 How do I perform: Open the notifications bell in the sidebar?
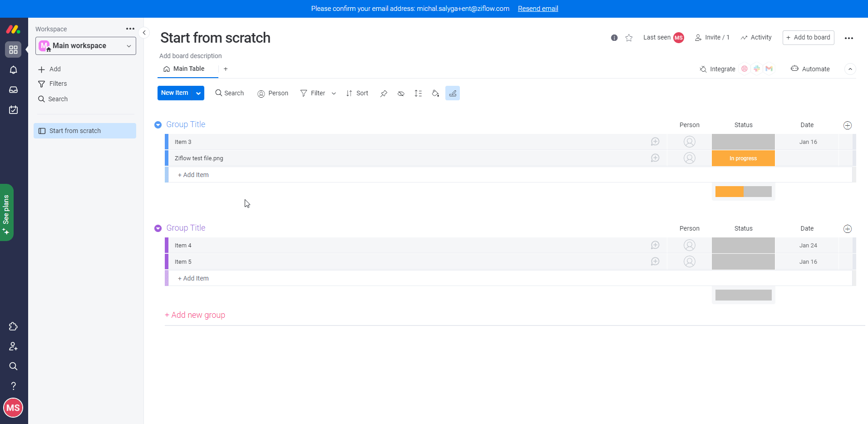point(13,70)
